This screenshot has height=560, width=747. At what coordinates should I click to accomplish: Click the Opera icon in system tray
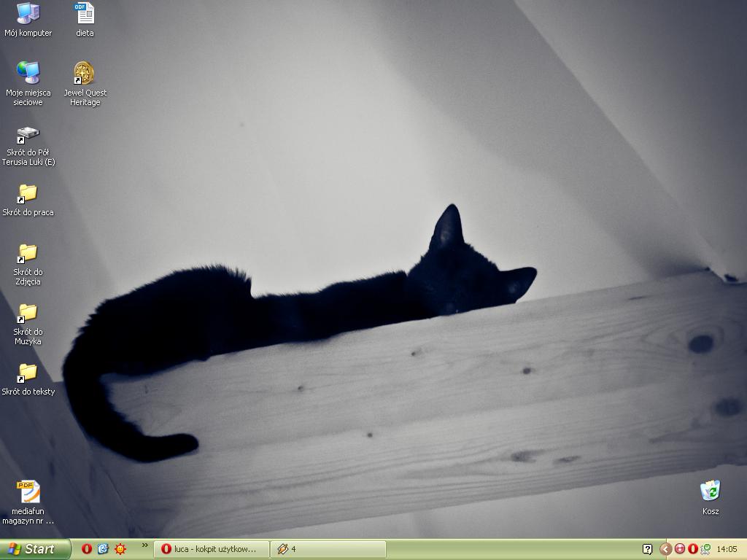click(692, 549)
